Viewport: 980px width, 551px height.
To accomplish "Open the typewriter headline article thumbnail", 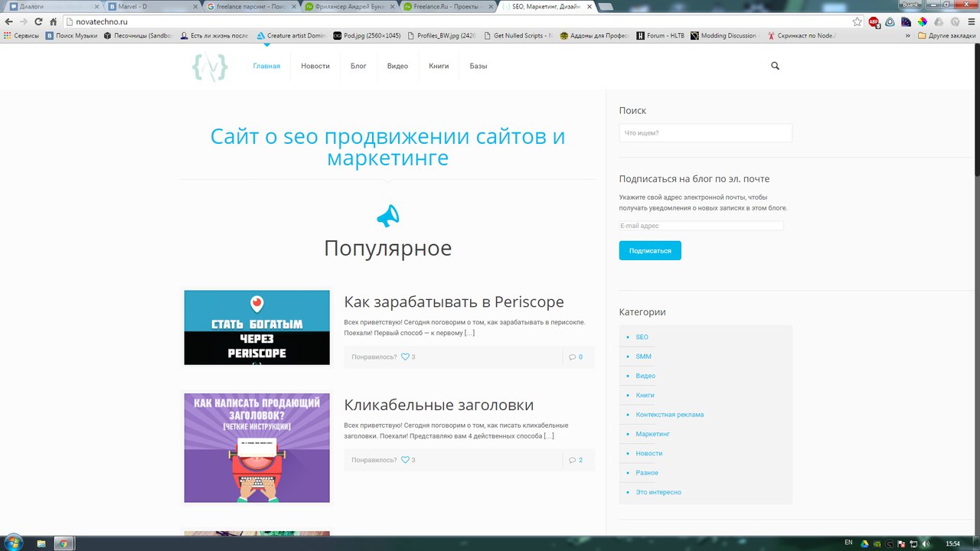I will [257, 448].
